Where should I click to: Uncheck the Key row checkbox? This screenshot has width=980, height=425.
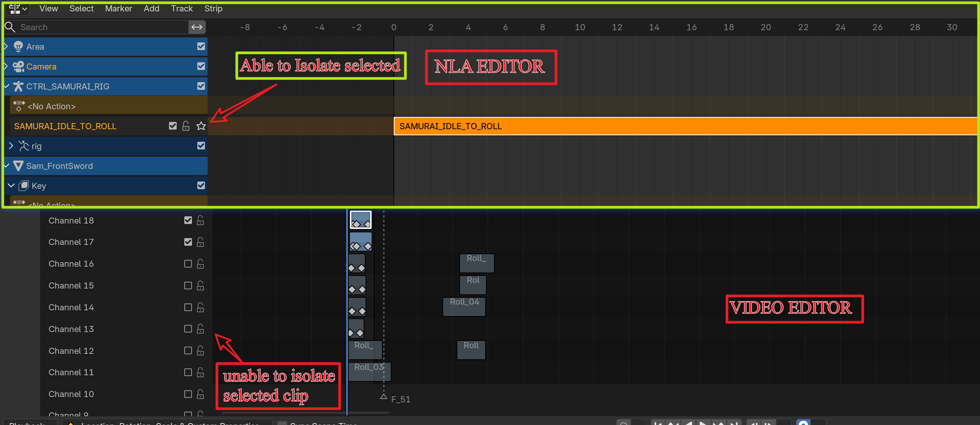(201, 186)
